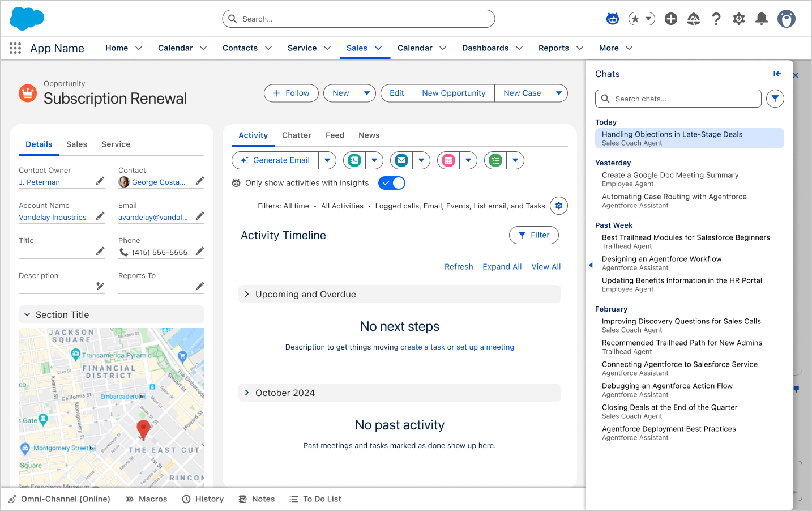Image resolution: width=812 pixels, height=511 pixels.
Task: Open the Generate Email dropdown arrow
Action: [x=327, y=160]
